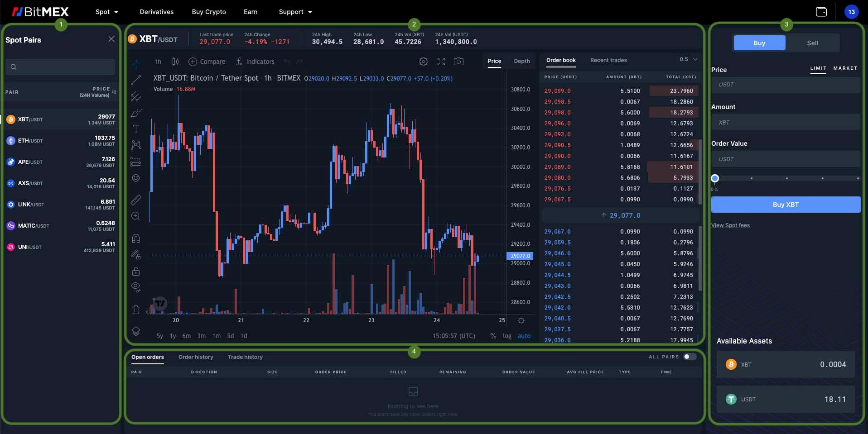Go to Buy Crypto page

point(209,12)
